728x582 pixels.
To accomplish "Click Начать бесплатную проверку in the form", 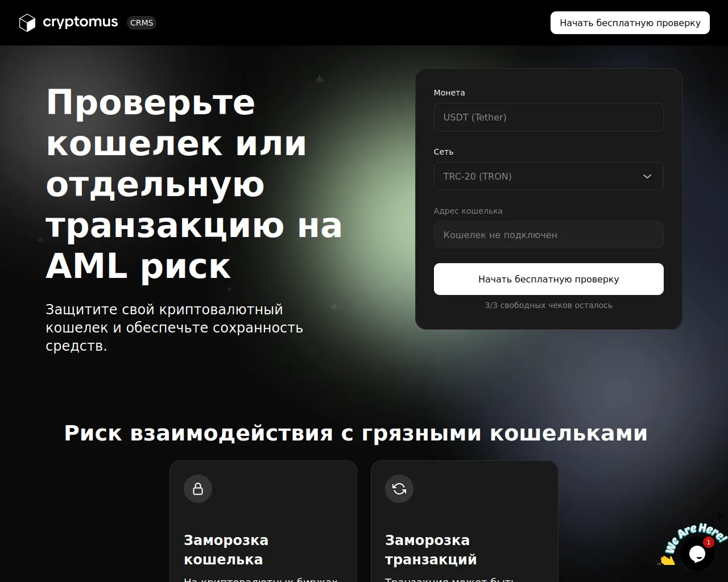I will pos(548,279).
